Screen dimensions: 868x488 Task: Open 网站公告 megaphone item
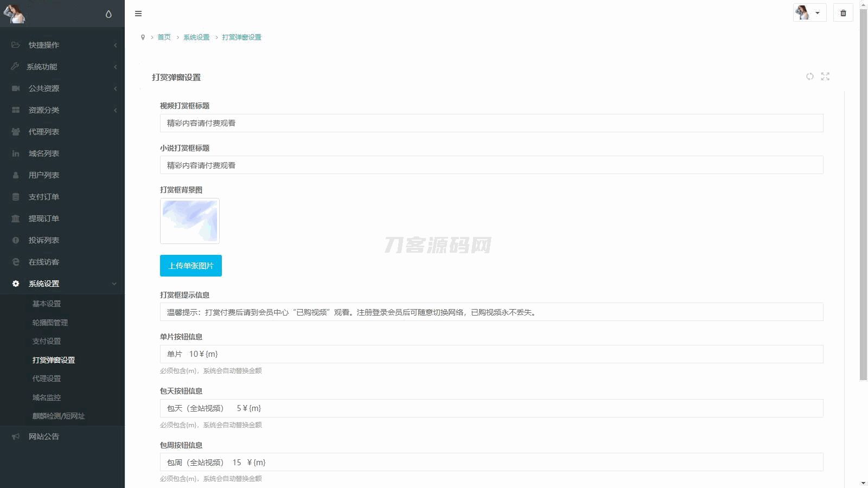click(43, 436)
